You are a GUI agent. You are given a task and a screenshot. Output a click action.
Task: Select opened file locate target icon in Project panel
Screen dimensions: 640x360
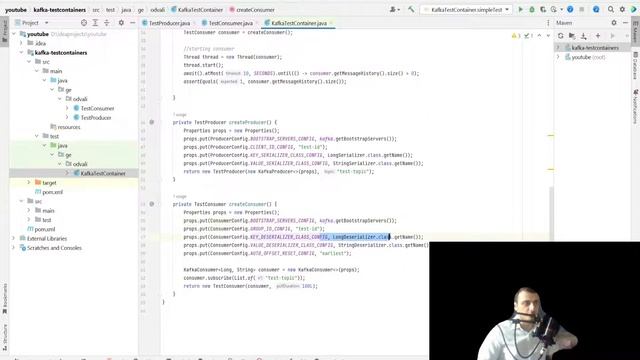(x=84, y=23)
